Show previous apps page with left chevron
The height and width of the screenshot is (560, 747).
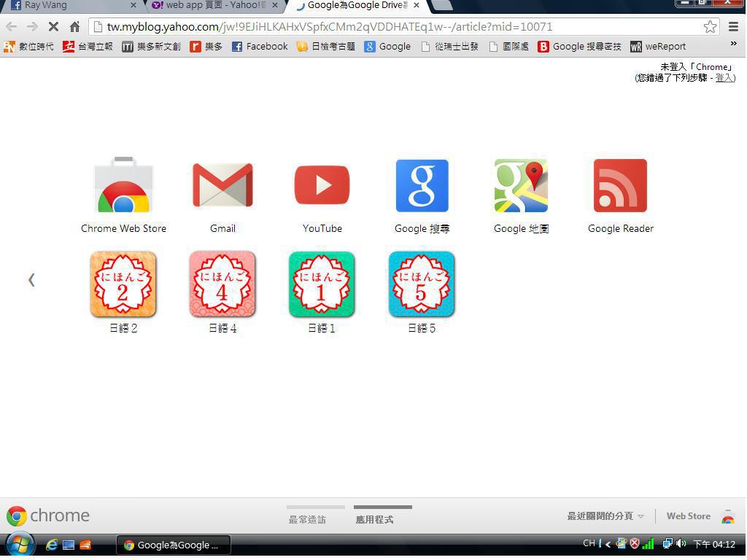31,279
